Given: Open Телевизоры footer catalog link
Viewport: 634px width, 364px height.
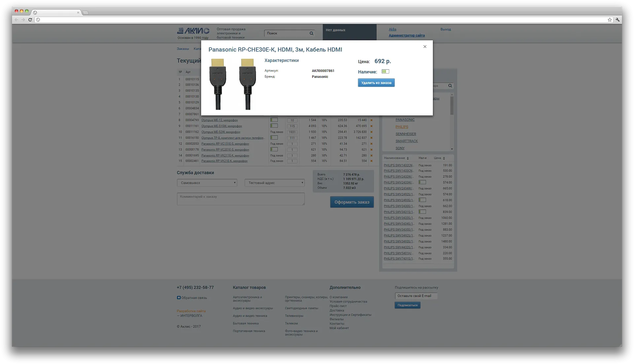Looking at the screenshot, I should pyautogui.click(x=294, y=316).
